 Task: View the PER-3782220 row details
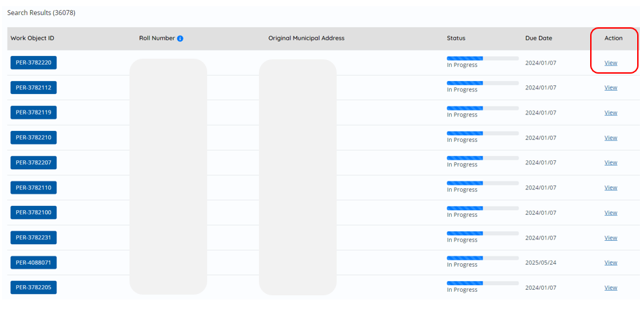coord(611,63)
